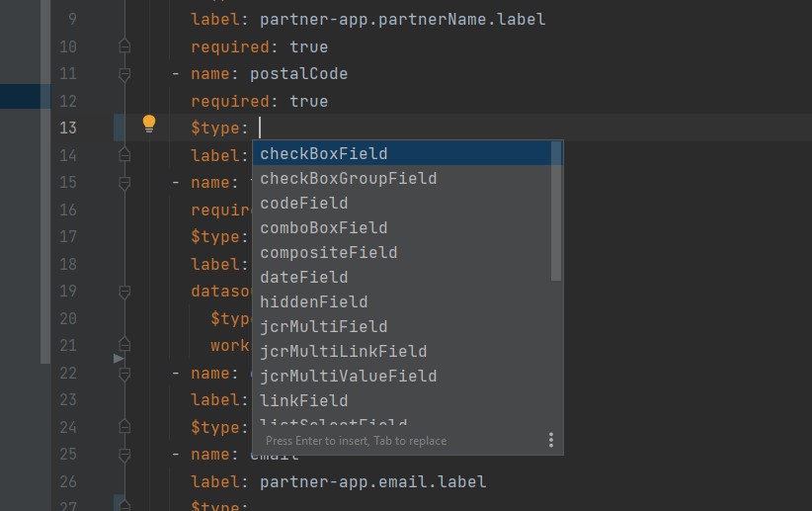Pick linkField from the completion popup

point(304,401)
